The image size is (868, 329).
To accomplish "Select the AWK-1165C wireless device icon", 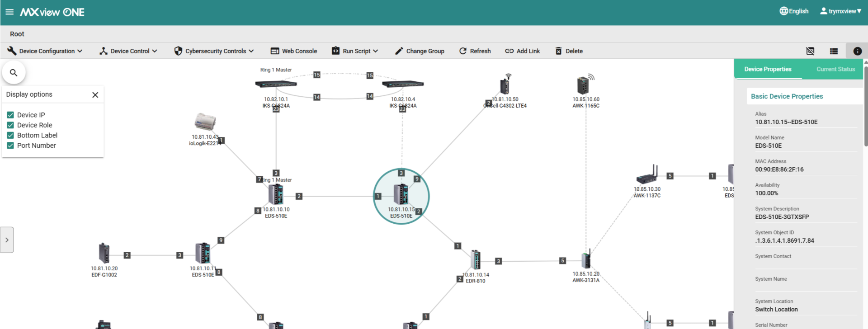I will [x=585, y=85].
